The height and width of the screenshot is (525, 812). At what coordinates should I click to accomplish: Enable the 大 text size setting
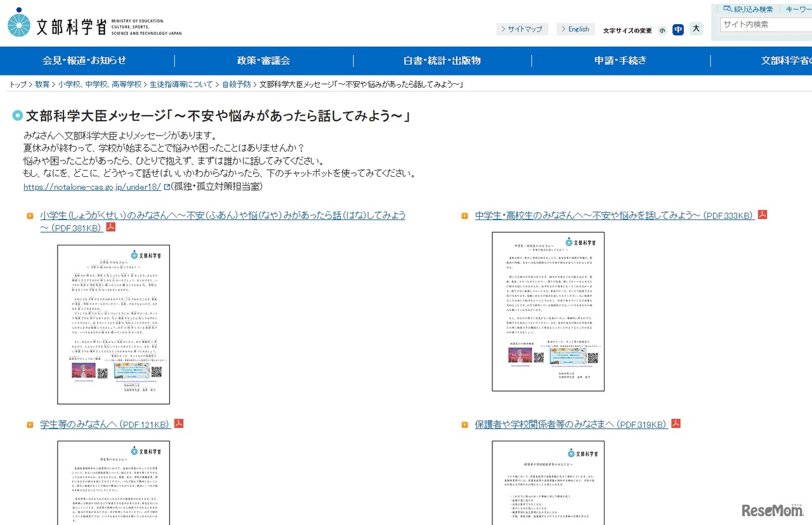pyautogui.click(x=696, y=29)
